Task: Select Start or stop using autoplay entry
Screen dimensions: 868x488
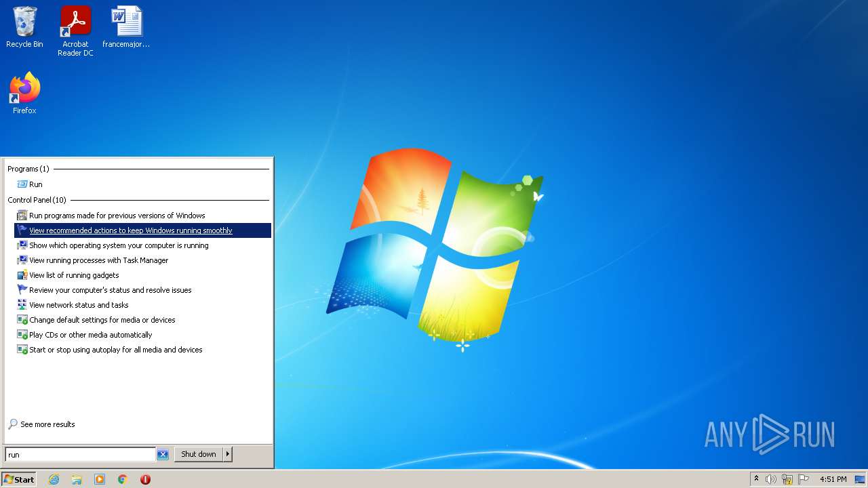Action: click(142, 350)
